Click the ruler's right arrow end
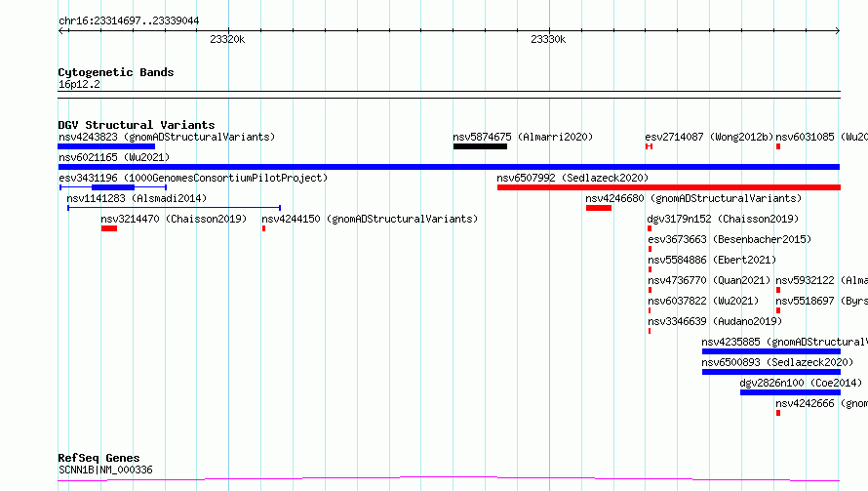Screen dimensions: 868x491 (838, 31)
